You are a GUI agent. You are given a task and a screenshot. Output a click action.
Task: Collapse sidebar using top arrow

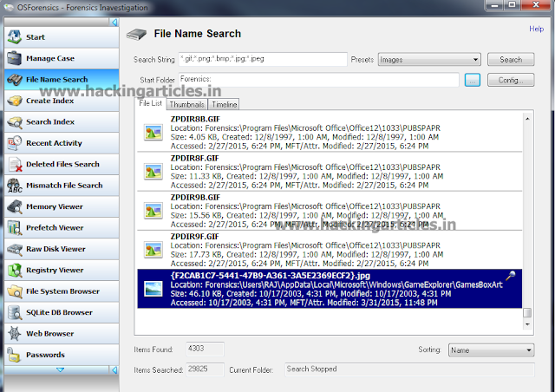click(x=114, y=23)
